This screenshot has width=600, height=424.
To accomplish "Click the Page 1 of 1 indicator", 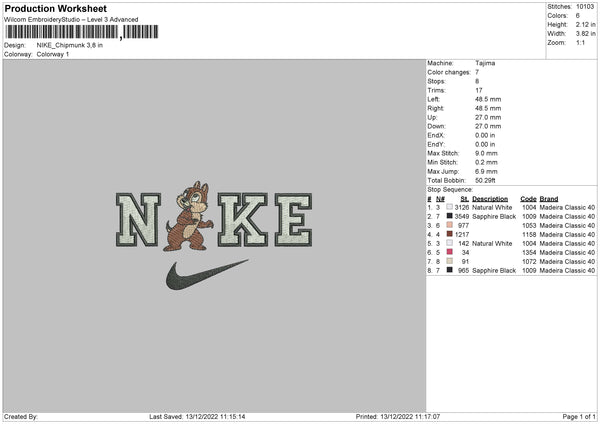I will pos(579,417).
